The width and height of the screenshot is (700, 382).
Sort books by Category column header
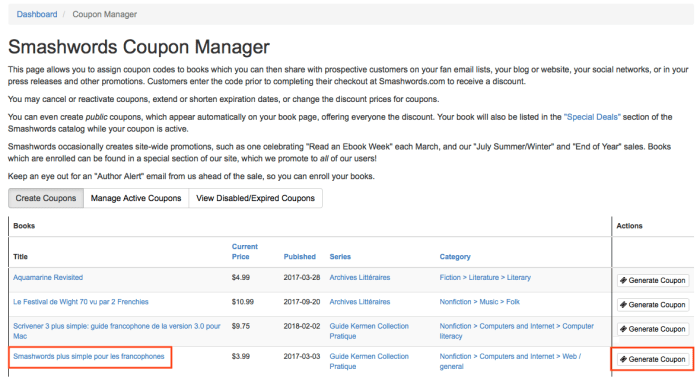pos(455,257)
